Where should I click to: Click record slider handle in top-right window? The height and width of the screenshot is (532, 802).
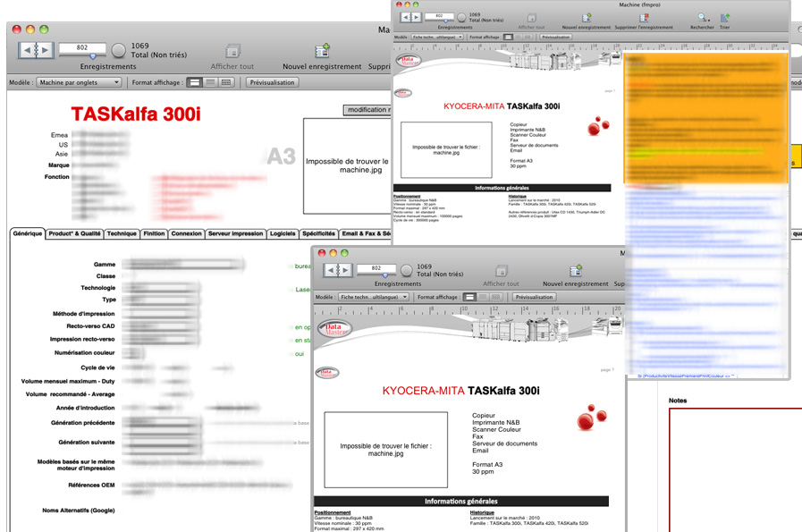[445, 21]
